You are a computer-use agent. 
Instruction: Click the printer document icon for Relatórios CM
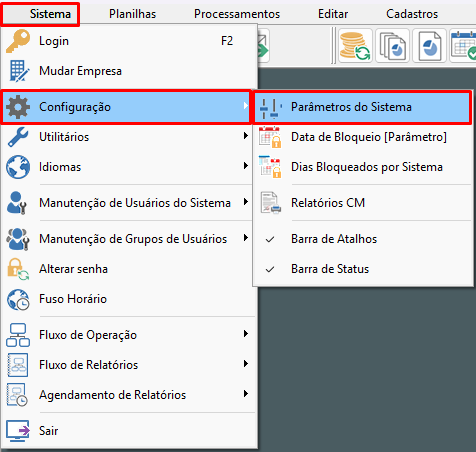(270, 203)
